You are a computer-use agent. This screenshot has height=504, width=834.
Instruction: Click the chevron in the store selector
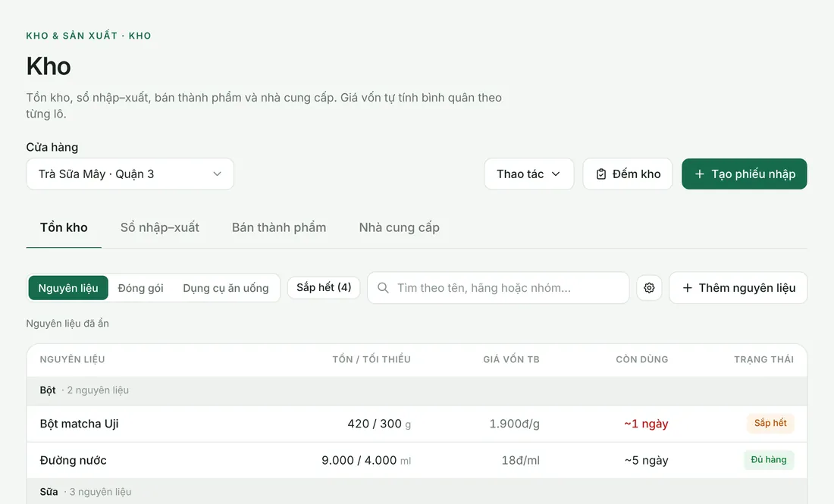tap(217, 174)
